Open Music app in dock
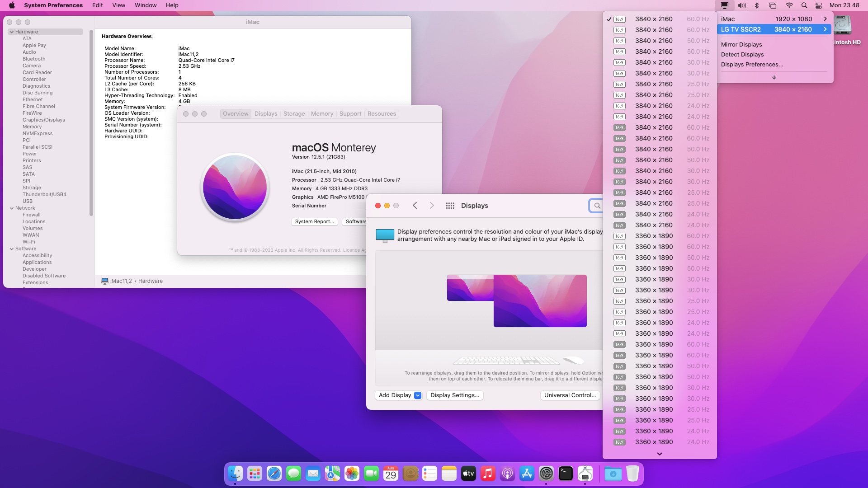Image resolution: width=868 pixels, height=488 pixels. (488, 474)
